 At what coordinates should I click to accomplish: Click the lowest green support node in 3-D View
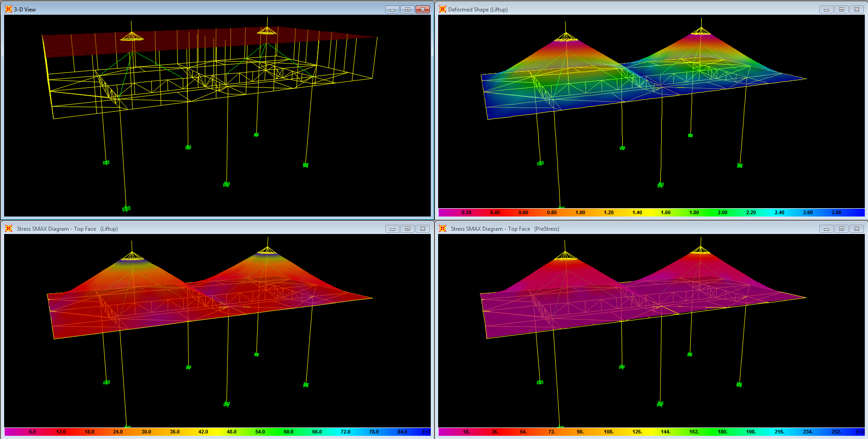click(126, 209)
